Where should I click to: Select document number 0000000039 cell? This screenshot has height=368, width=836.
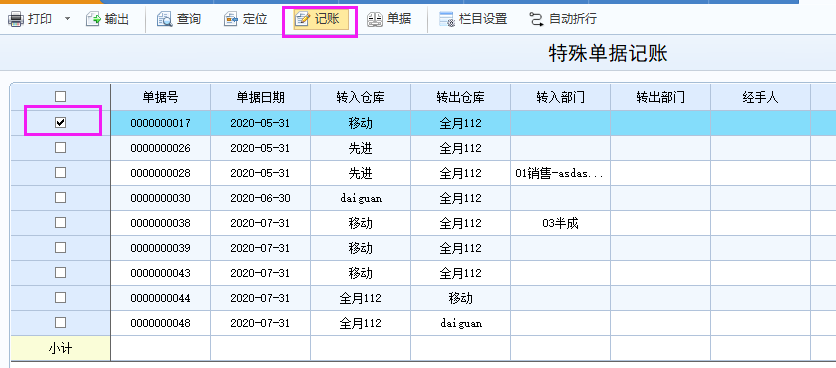click(x=160, y=248)
